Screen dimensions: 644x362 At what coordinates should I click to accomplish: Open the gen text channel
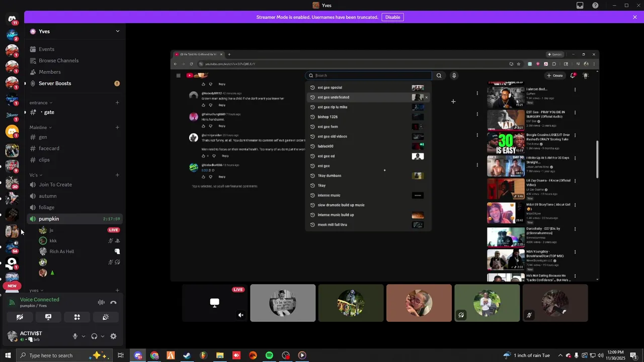tap(74, 137)
